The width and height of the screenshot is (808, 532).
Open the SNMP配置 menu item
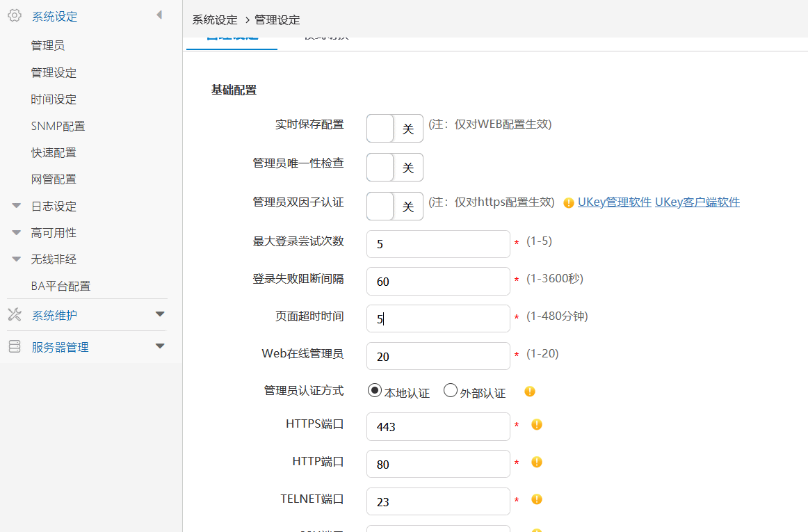click(58, 126)
